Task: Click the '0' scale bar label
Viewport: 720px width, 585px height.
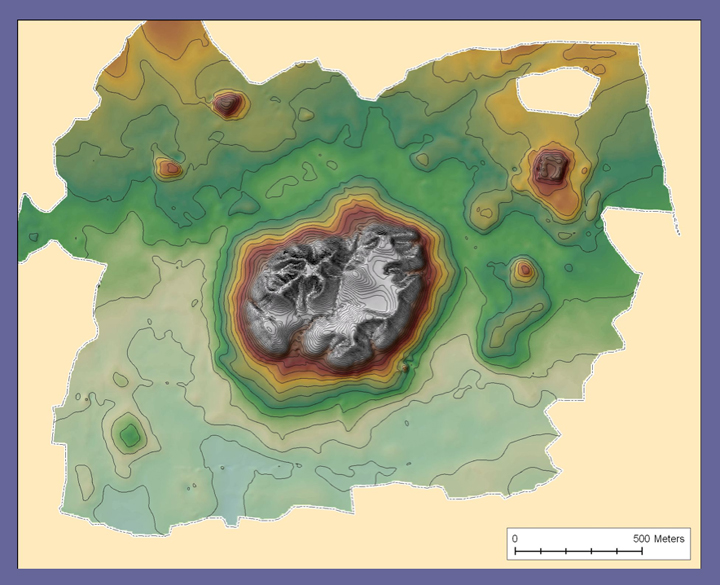Action: (x=515, y=539)
